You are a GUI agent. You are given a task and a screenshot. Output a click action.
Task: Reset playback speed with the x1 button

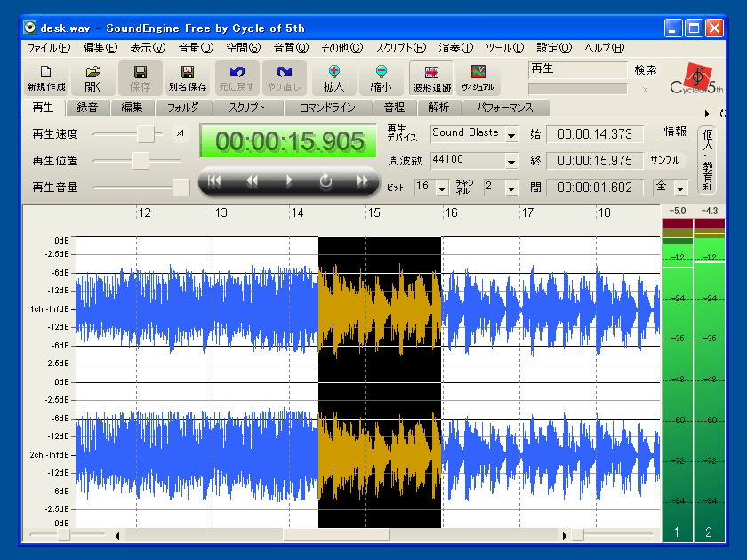180,134
